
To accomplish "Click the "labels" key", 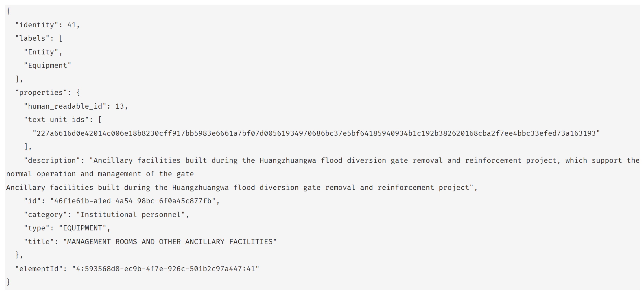I will tap(33, 39).
